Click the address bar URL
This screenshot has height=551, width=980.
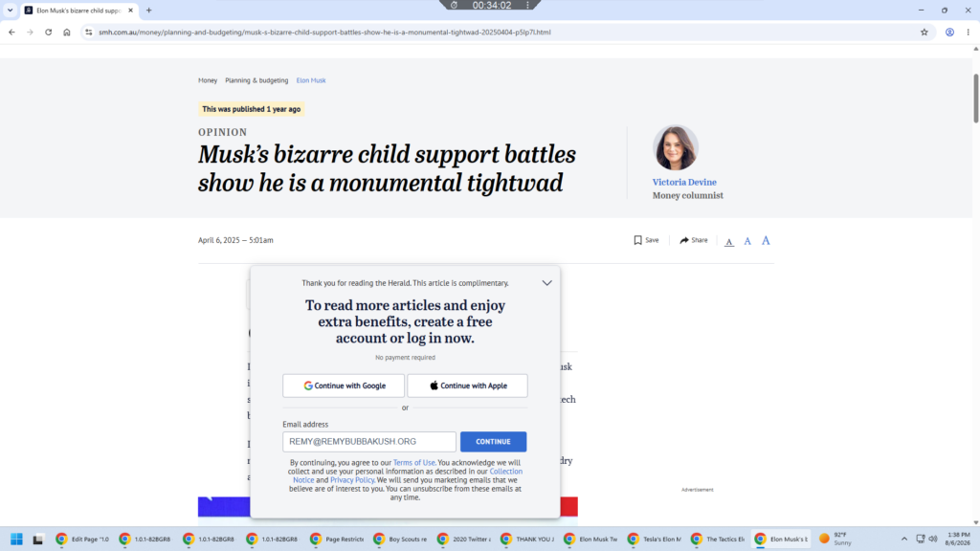324,32
